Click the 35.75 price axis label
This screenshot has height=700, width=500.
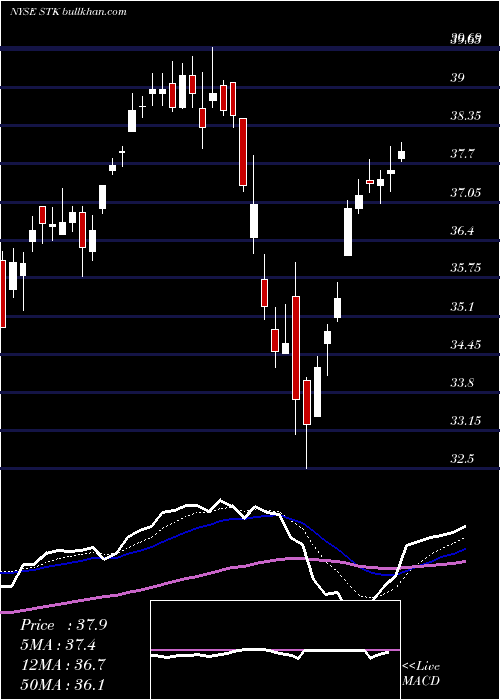pos(465,268)
